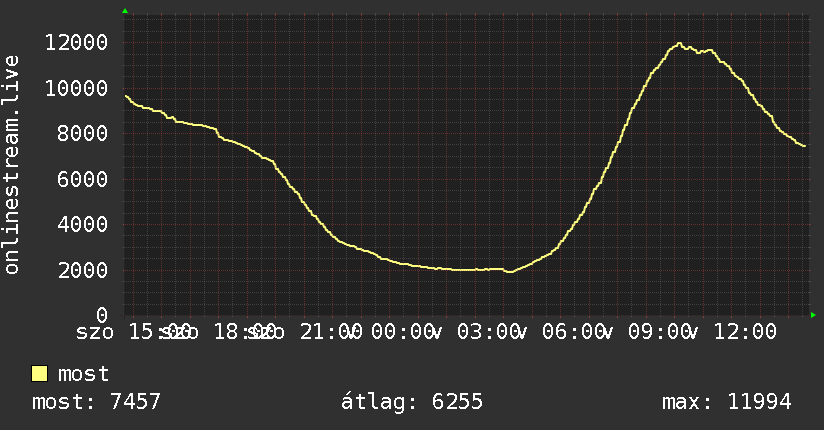Click the 12:00 time label

745,332
